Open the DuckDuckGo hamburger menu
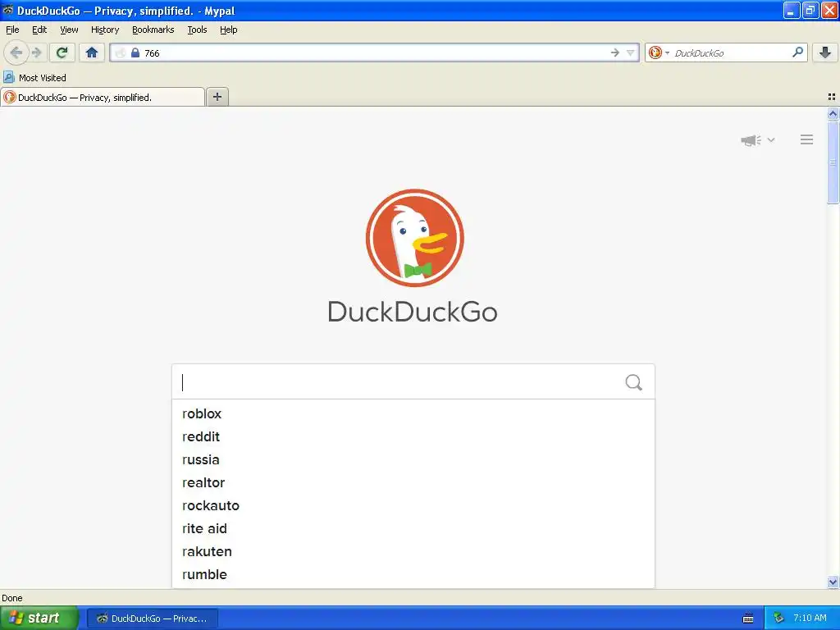The image size is (840, 630). coord(807,139)
